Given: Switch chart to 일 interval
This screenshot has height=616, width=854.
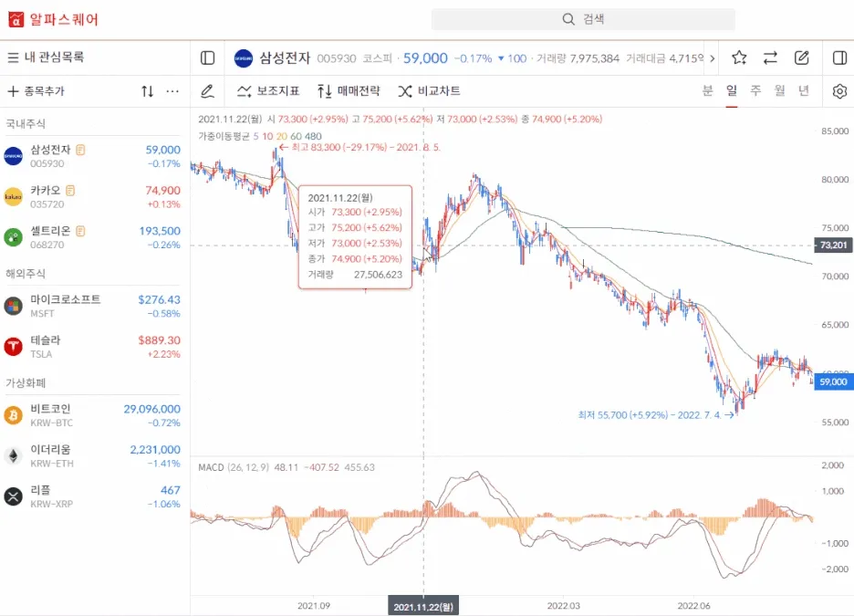Looking at the screenshot, I should click(732, 90).
